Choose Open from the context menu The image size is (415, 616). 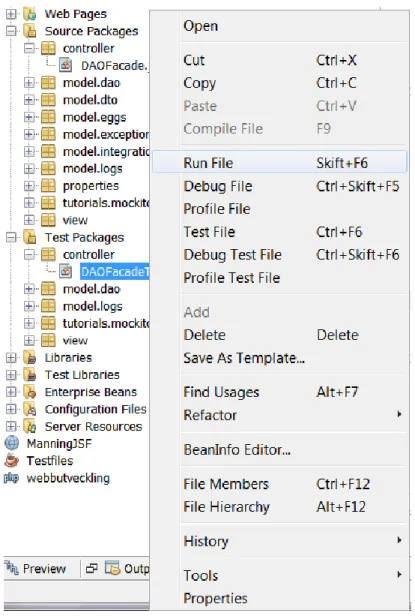pyautogui.click(x=279, y=26)
